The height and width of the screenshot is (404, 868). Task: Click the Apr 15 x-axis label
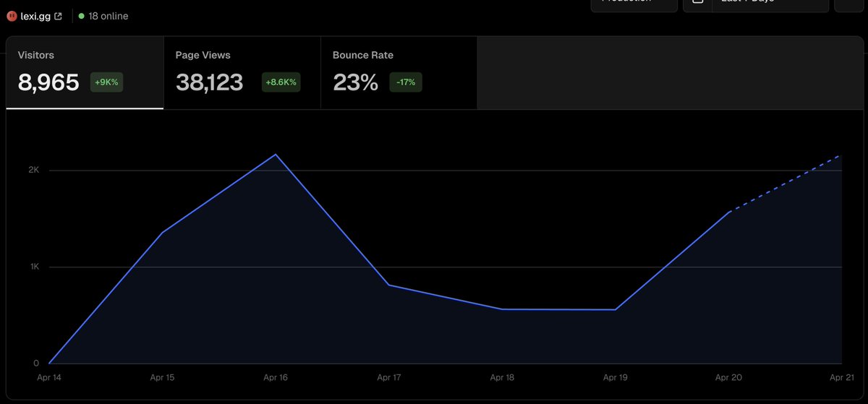tap(162, 377)
